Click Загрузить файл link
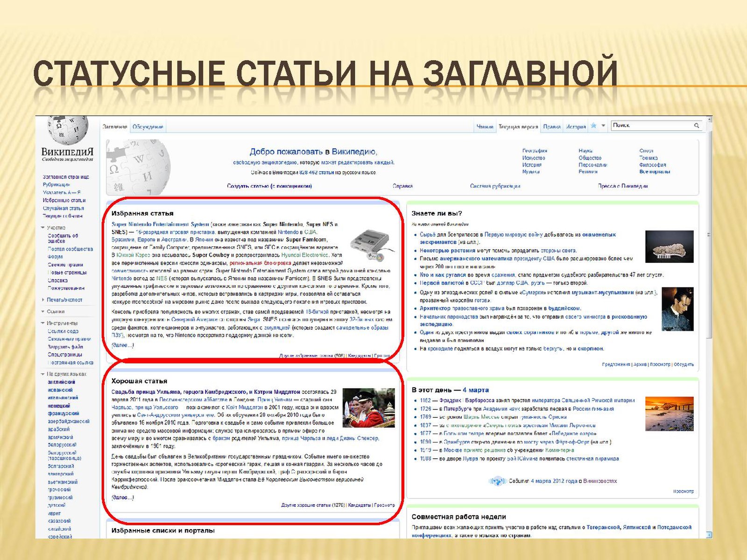Image resolution: width=747 pixels, height=560 pixels. tap(65, 347)
